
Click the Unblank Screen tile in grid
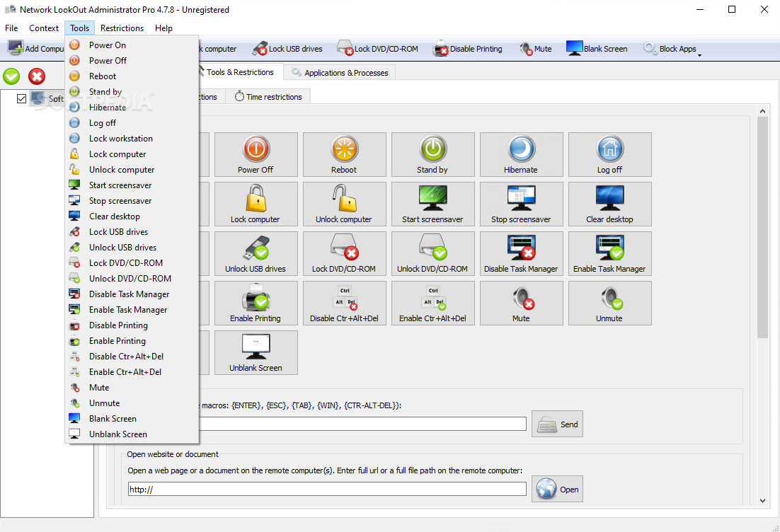tap(256, 353)
